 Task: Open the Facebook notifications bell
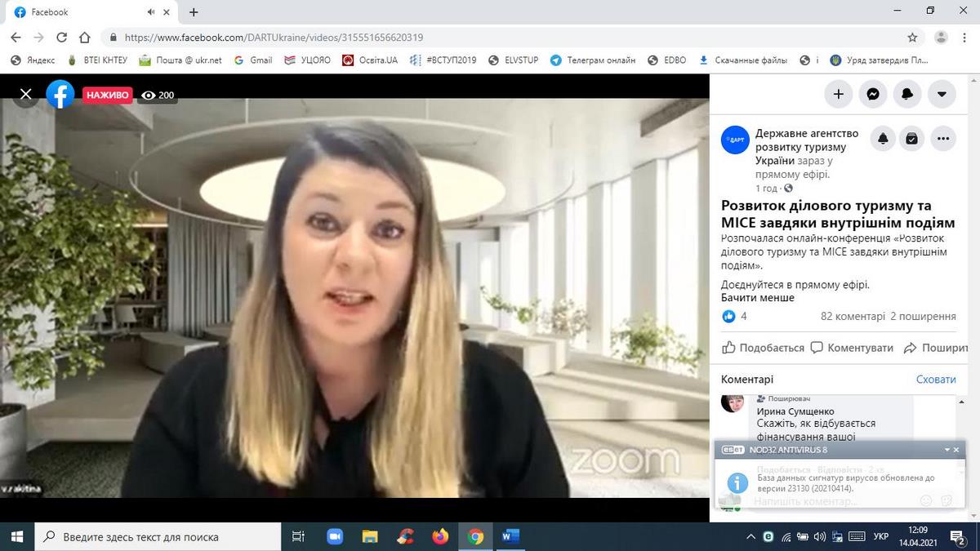pos(906,94)
